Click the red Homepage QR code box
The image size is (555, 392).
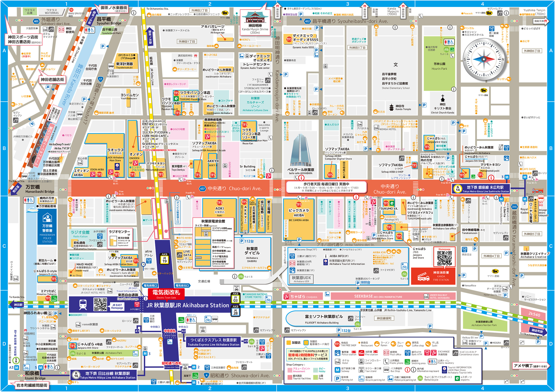click(x=444, y=257)
